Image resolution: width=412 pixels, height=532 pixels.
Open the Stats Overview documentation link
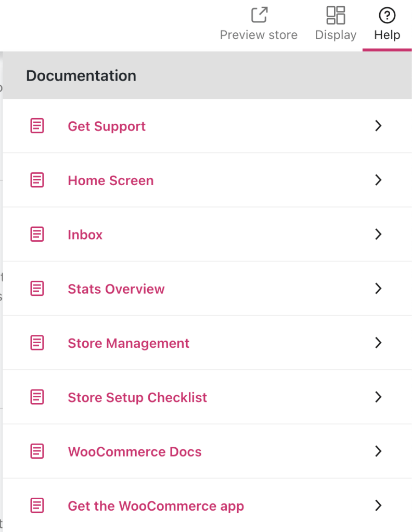tap(116, 289)
